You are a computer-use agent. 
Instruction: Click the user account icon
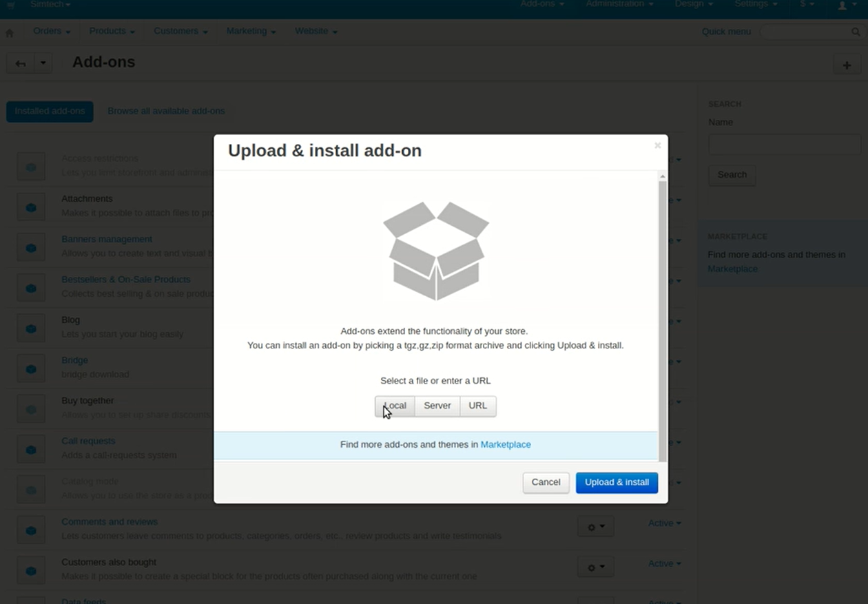[842, 5]
